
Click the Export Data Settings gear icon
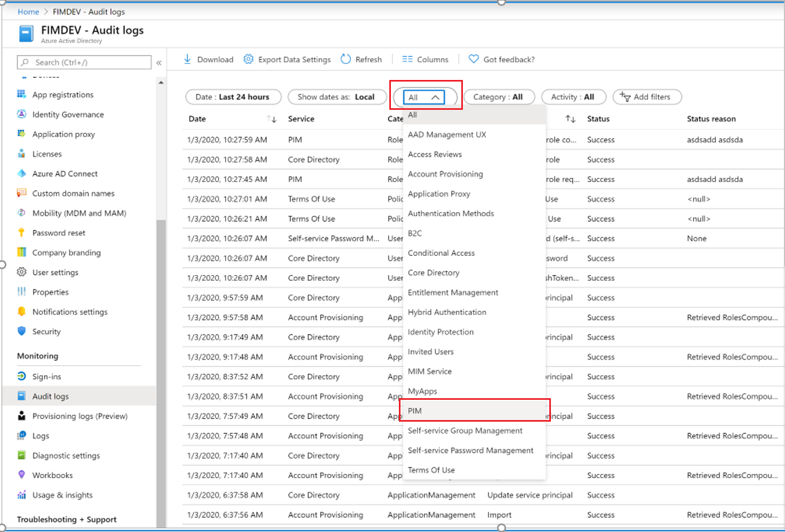[249, 59]
